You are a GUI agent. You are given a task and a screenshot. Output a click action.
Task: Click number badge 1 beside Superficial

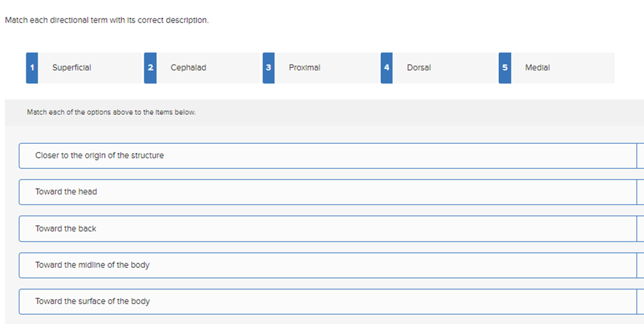point(32,68)
